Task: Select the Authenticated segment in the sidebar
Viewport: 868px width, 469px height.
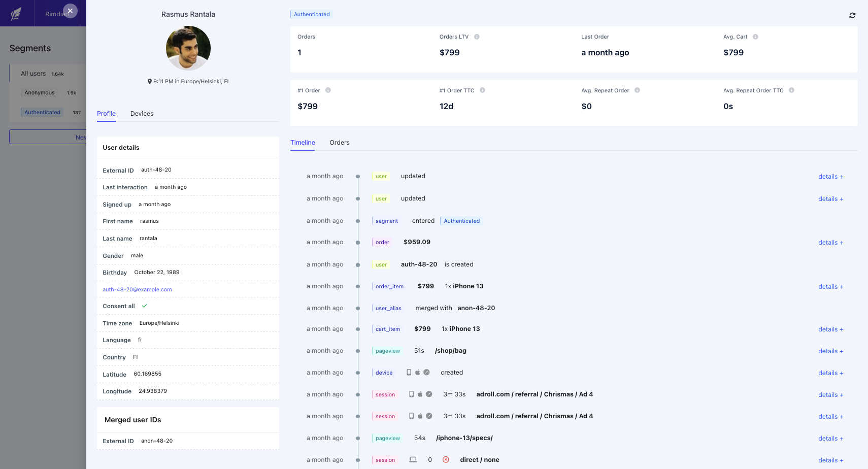Action: coord(42,112)
